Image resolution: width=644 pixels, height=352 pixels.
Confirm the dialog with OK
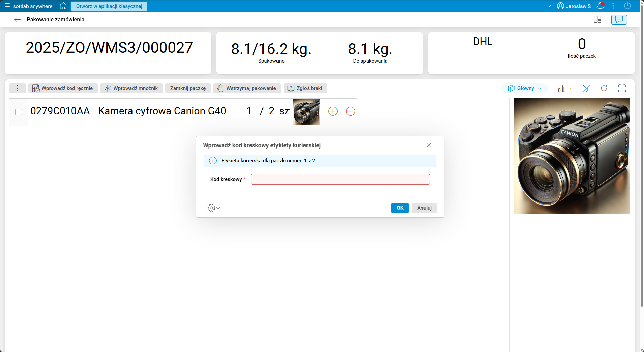pyautogui.click(x=400, y=208)
